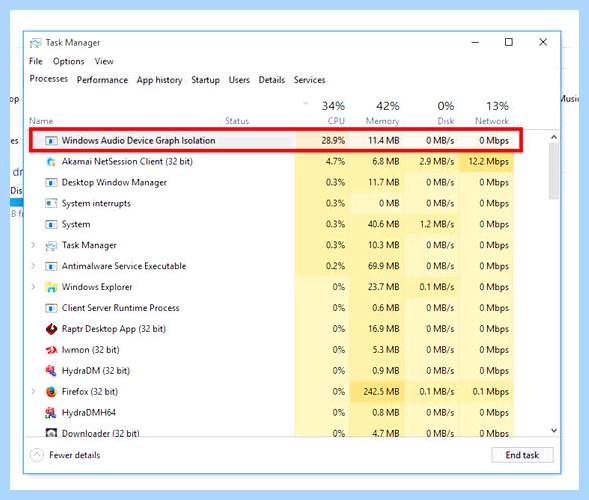This screenshot has width=589, height=500.
Task: Click the System process icon
Action: (51, 224)
